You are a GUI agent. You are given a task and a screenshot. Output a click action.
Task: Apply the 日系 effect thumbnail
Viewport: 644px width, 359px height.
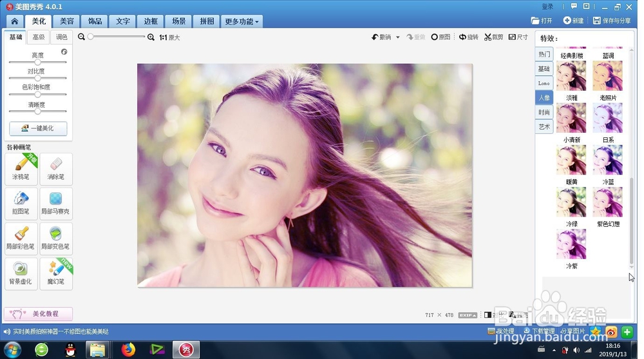point(608,117)
